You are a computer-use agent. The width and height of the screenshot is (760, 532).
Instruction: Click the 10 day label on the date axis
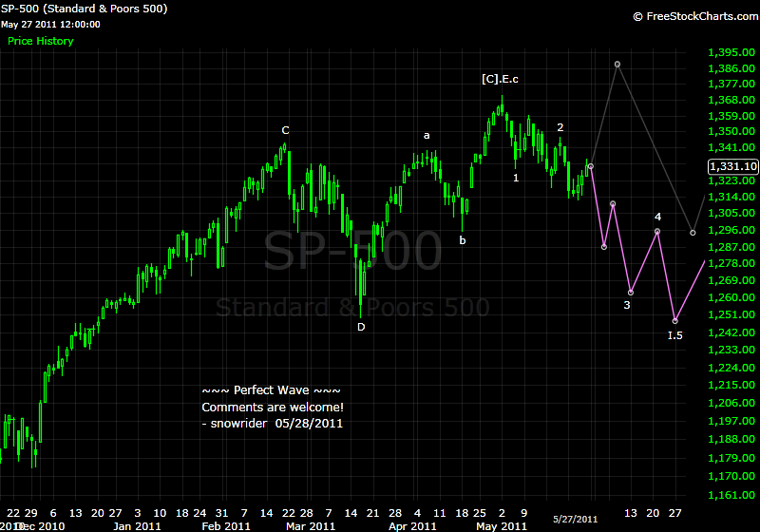[x=160, y=513]
